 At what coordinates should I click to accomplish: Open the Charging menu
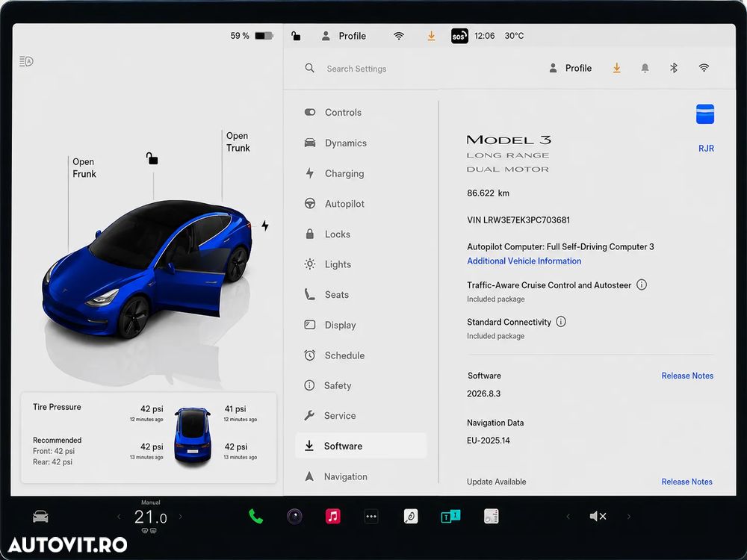coord(361,173)
